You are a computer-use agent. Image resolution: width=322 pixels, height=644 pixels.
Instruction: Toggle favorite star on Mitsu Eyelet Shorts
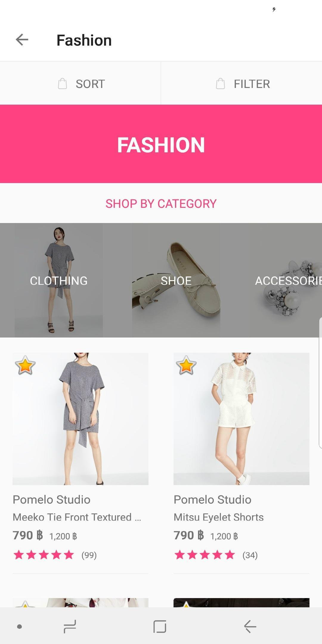(186, 365)
